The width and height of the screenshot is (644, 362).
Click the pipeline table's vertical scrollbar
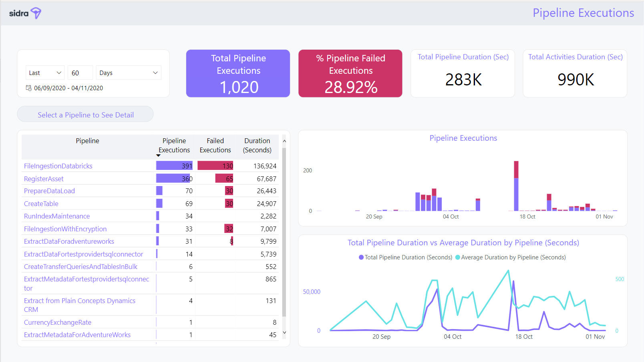[284, 233]
